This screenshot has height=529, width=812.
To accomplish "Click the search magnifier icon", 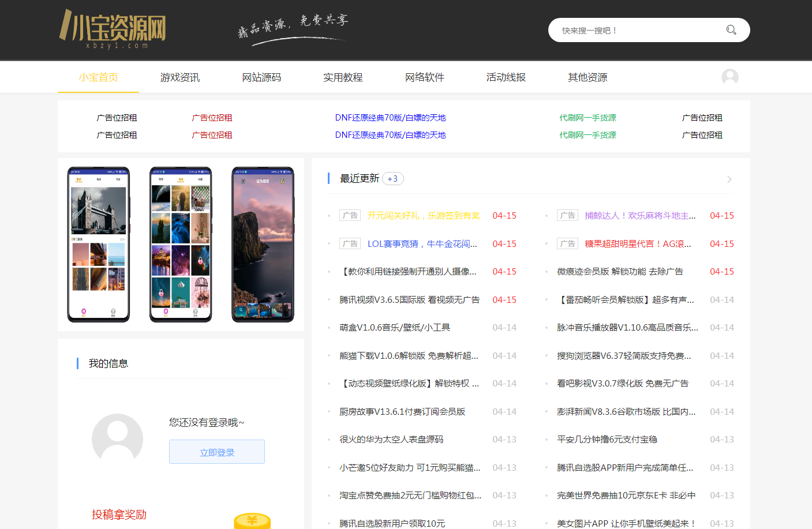I will click(x=731, y=30).
